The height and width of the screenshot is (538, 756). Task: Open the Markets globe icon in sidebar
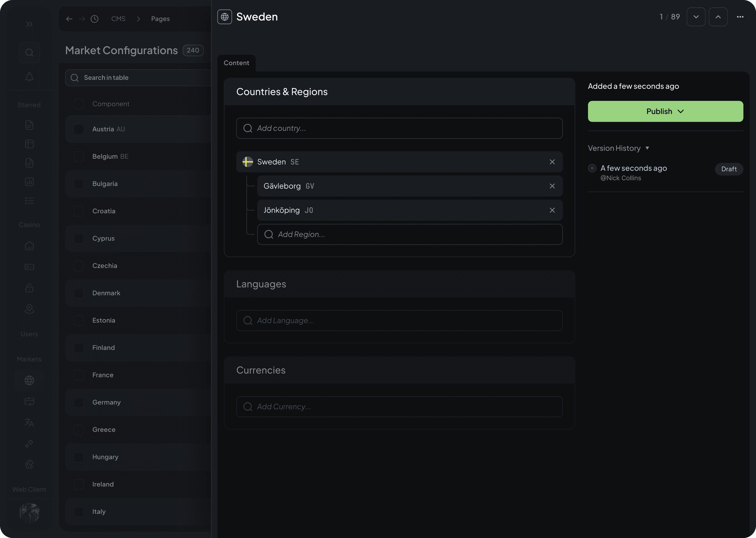pos(29,380)
